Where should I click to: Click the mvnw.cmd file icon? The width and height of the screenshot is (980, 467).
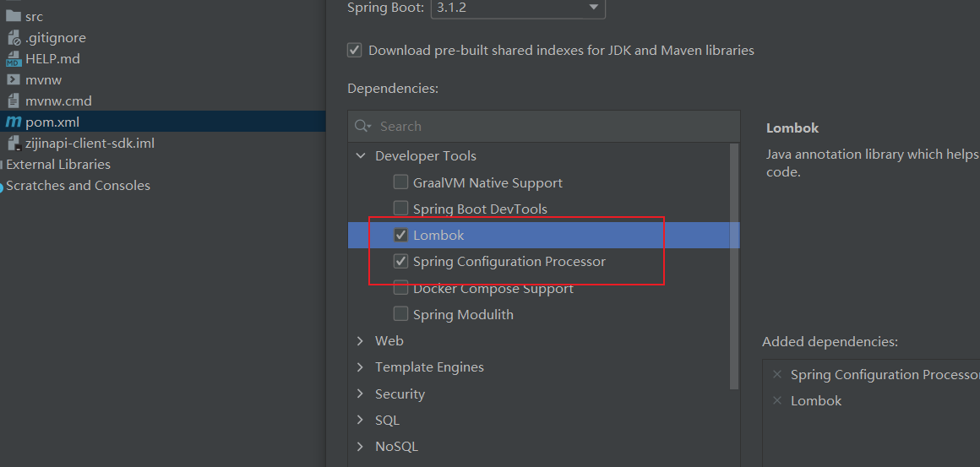(14, 100)
